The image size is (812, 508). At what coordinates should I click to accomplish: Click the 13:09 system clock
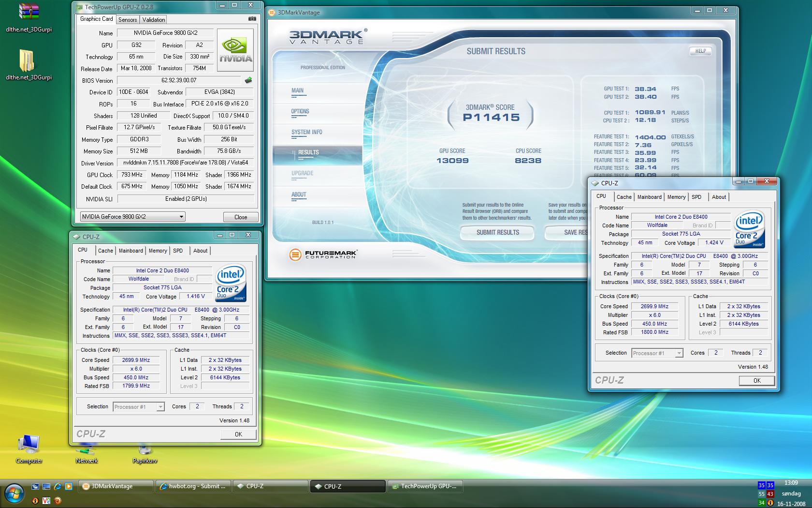[791, 483]
